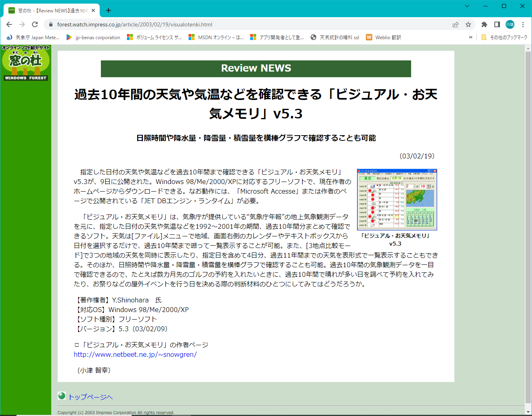The image size is (532, 416).
Task: Toggle the browser side panel icon
Action: tap(497, 24)
